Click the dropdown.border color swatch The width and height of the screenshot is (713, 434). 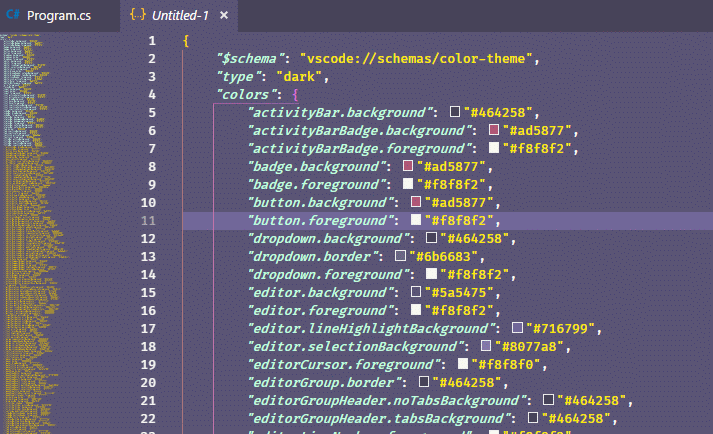(400, 257)
